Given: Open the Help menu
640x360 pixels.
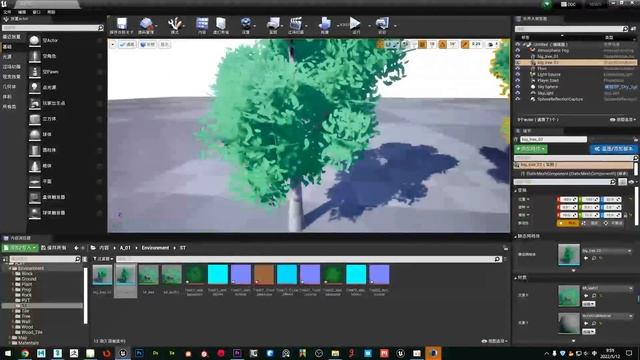Looking at the screenshot, I should click(x=51, y=12).
